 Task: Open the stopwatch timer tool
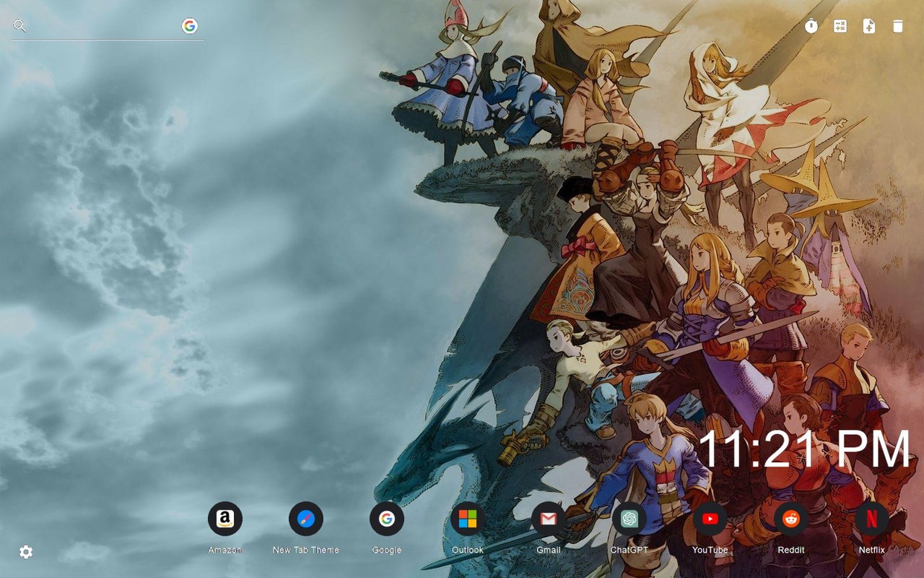tap(811, 26)
